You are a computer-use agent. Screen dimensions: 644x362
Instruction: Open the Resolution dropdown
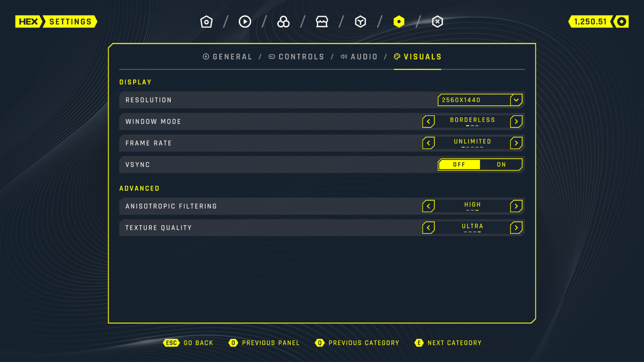pos(480,100)
